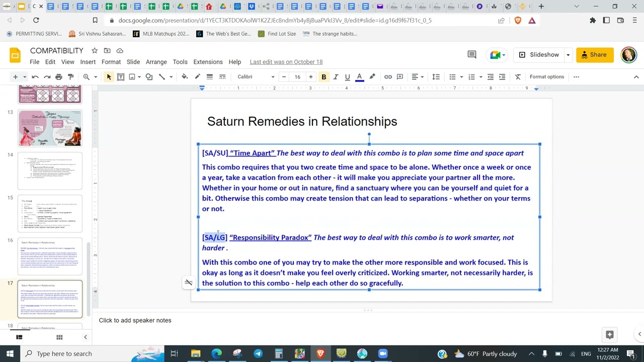This screenshot has width=644, height=362.
Task: Open the Edit menu
Action: (x=50, y=62)
